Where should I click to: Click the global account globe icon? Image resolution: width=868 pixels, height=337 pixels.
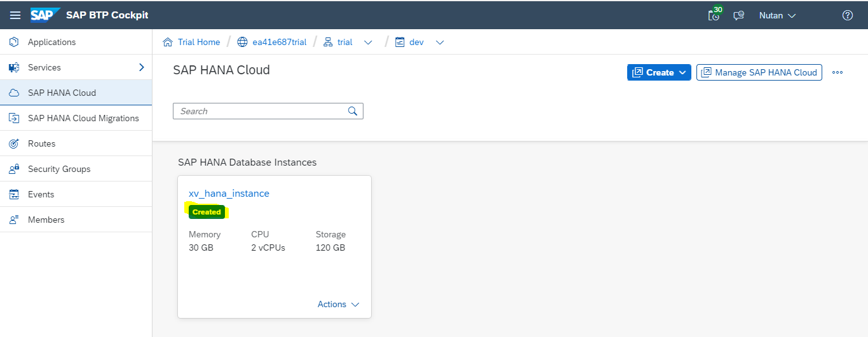click(242, 42)
